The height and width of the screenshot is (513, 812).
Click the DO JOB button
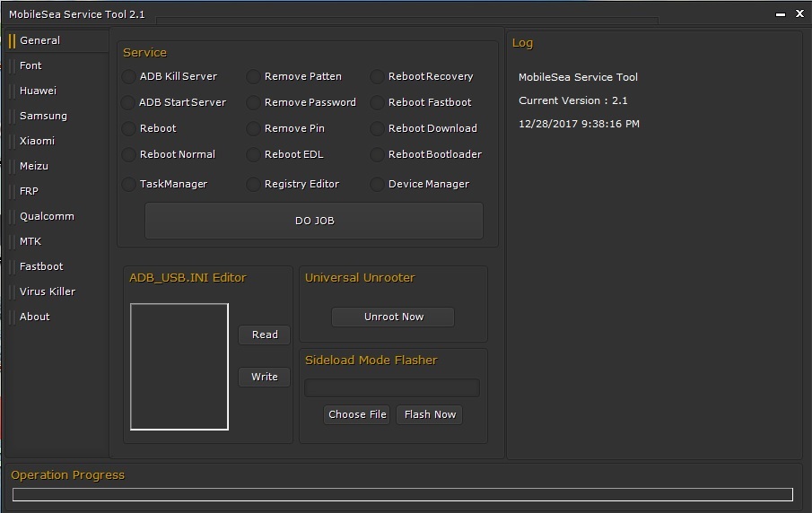click(x=314, y=221)
